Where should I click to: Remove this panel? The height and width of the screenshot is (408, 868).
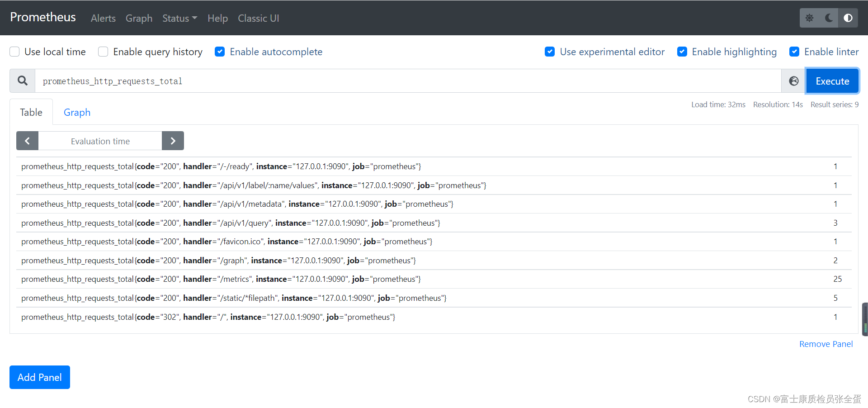point(826,344)
